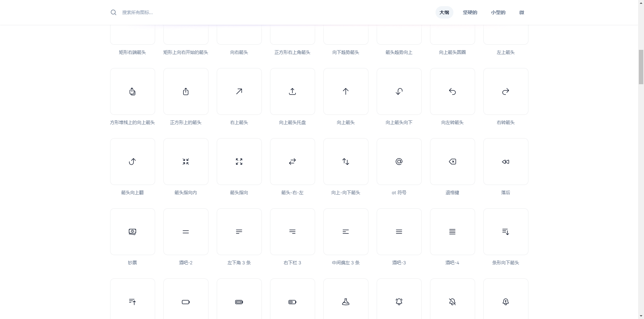Click the beaker flask icon
The width and height of the screenshot is (644, 319).
pyautogui.click(x=346, y=301)
